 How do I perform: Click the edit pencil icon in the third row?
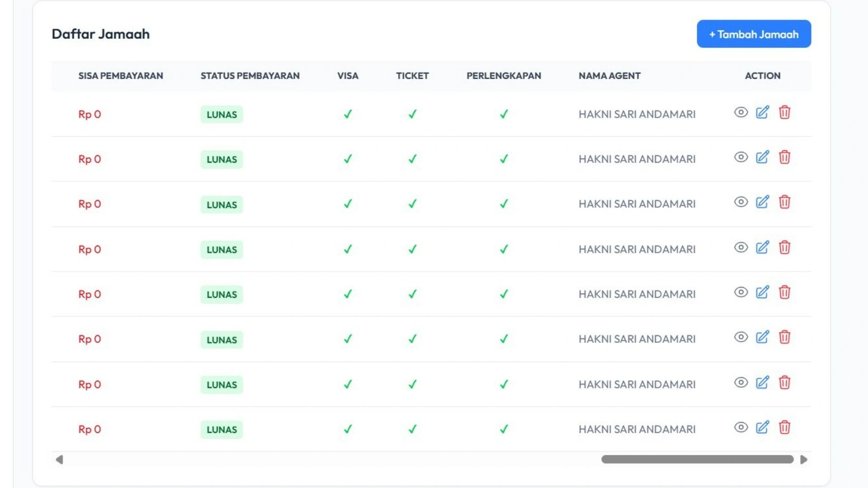coord(762,202)
